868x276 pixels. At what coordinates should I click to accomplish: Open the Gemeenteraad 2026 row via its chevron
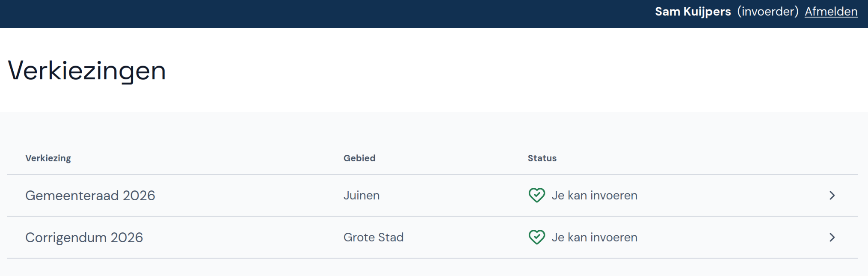click(832, 195)
